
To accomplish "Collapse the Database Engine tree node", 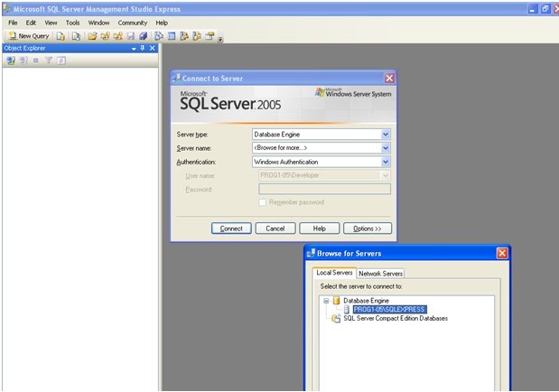I will [326, 301].
